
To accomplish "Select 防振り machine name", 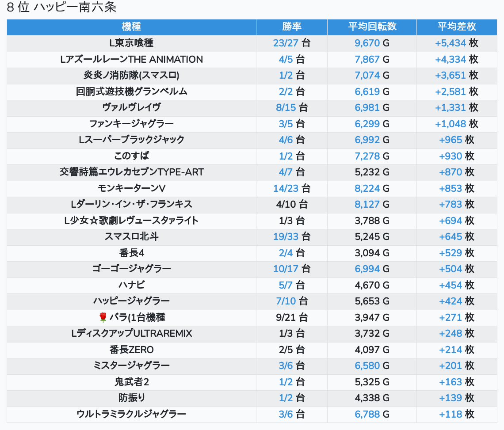I will click(x=131, y=398).
